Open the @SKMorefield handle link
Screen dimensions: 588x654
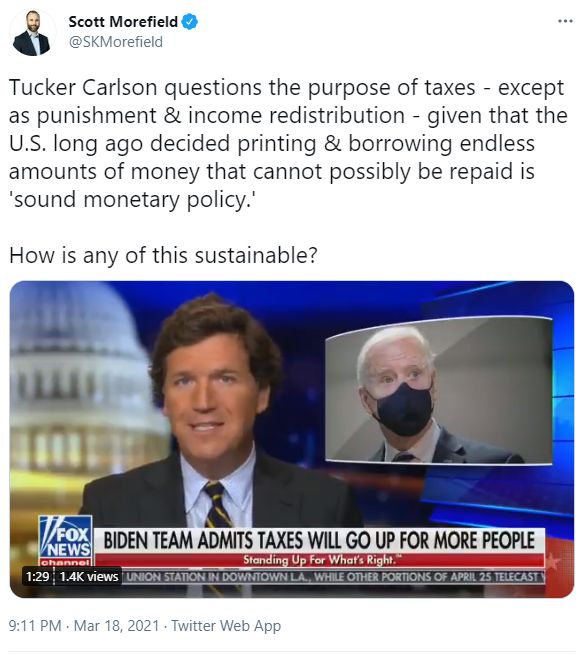click(x=116, y=42)
